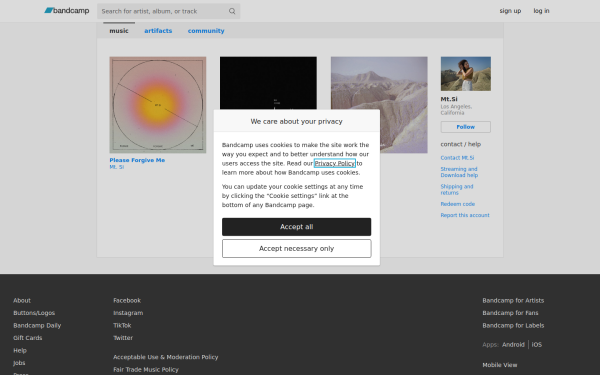Viewport: 600px width, 375px height.
Task: Report this account
Action: [465, 215]
